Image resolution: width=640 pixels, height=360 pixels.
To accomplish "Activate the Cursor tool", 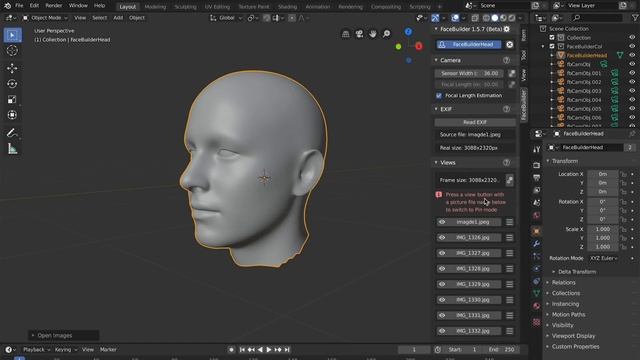I will 12,51.
